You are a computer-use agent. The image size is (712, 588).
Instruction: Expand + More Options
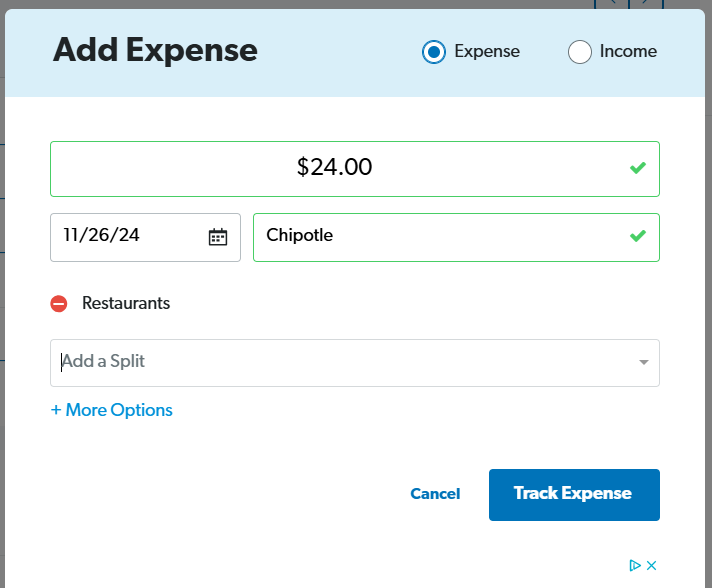[x=112, y=410]
